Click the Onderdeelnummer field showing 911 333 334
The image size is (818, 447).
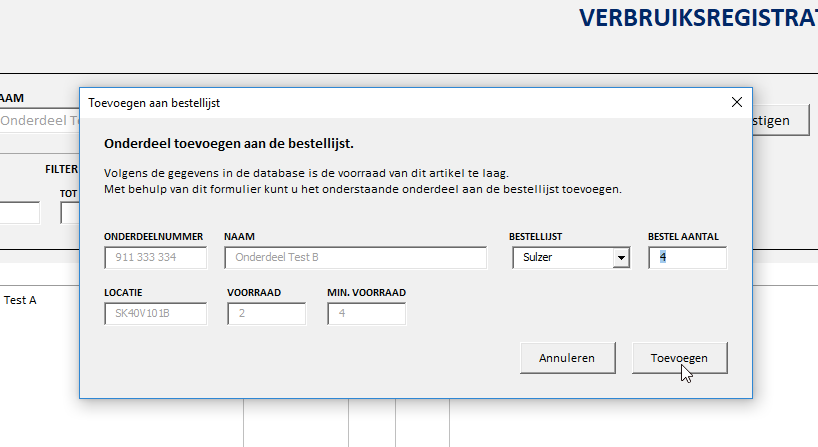(155, 258)
